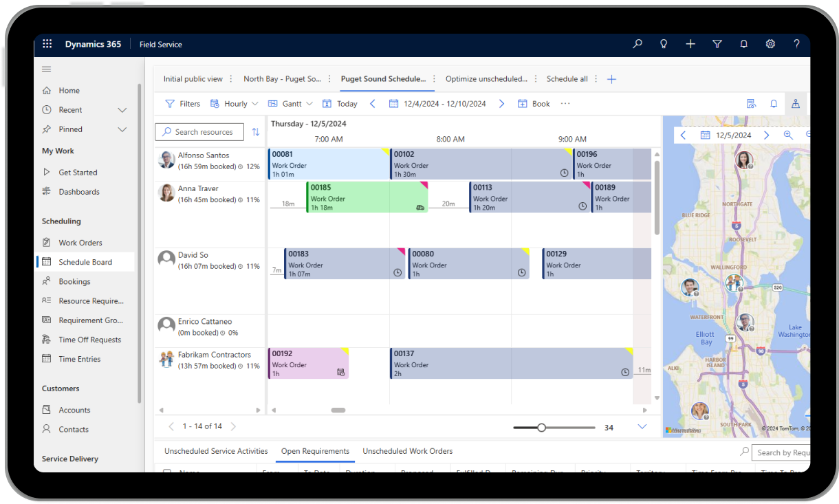Click the horizontal schedule scrollbar thumb
Image resolution: width=839 pixels, height=504 pixels.
coord(338,410)
